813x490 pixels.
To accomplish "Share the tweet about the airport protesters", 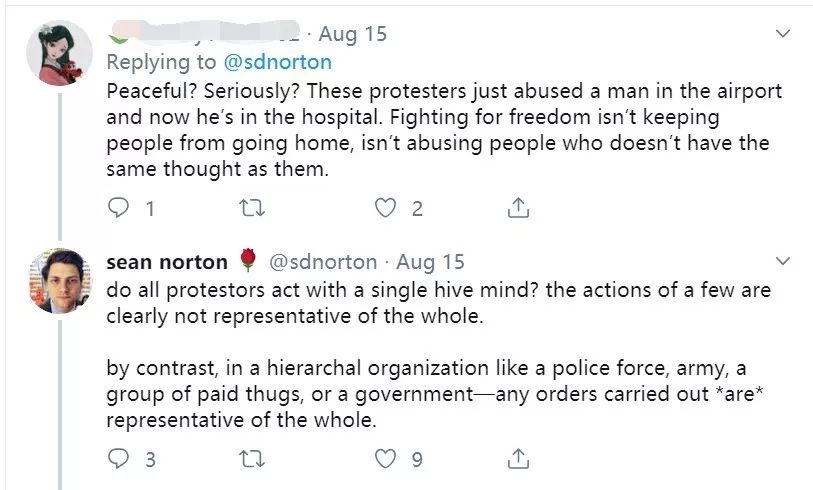I will pyautogui.click(x=518, y=208).
